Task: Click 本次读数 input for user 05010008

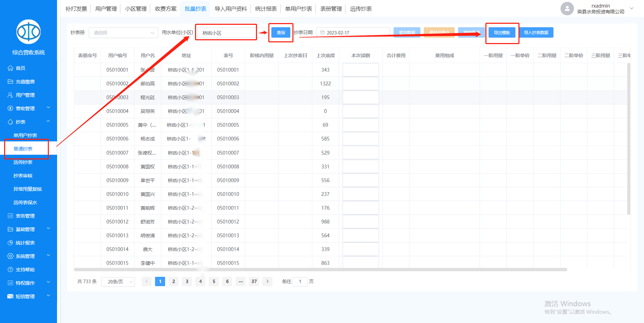Action: [361, 167]
